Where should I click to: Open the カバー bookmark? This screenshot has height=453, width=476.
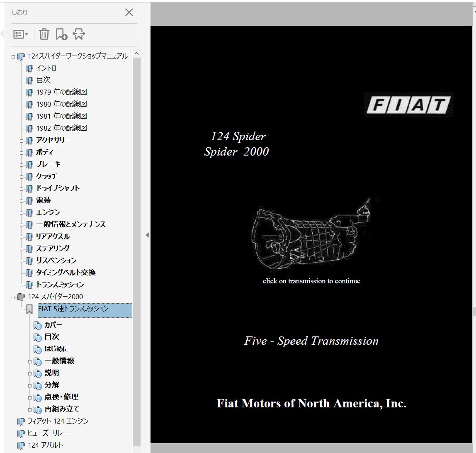click(53, 325)
